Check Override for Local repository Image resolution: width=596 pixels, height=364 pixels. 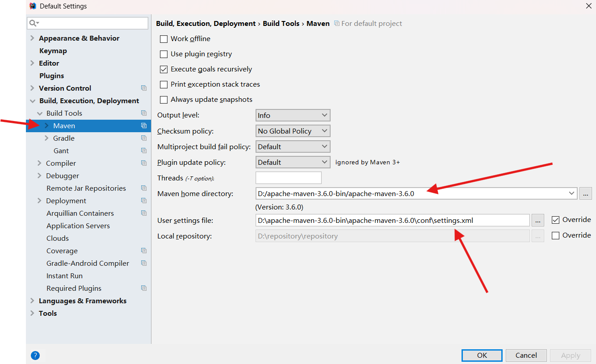(556, 235)
